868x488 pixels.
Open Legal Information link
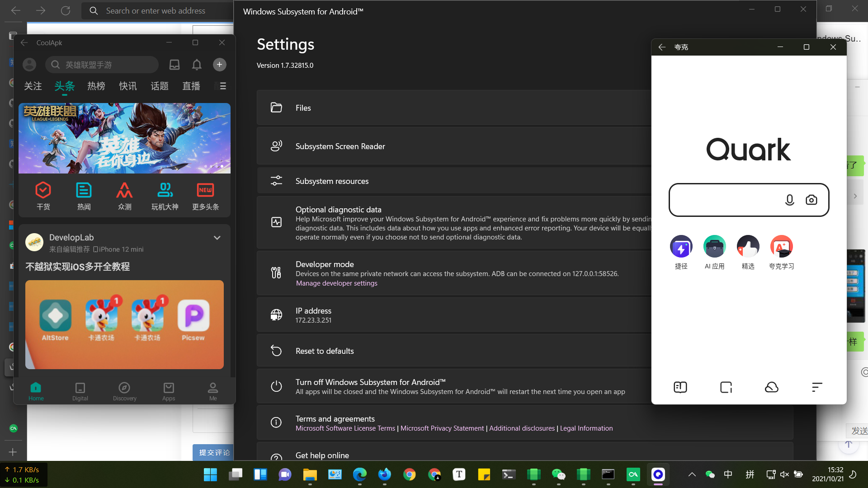(586, 428)
